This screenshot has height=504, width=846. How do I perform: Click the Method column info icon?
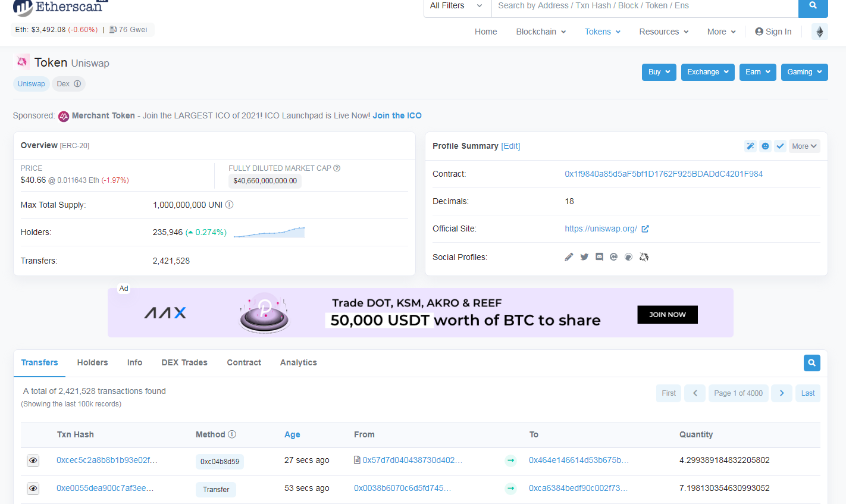(232, 434)
